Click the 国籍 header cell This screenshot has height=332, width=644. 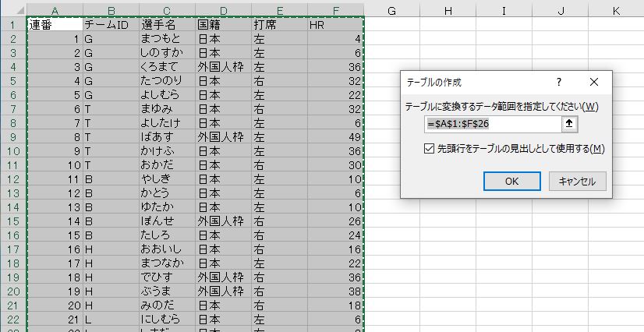click(x=224, y=25)
